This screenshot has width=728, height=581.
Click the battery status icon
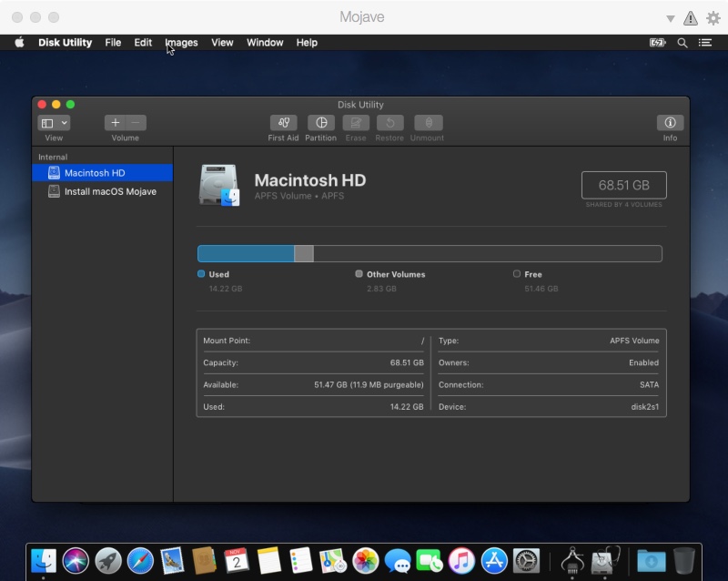point(657,43)
